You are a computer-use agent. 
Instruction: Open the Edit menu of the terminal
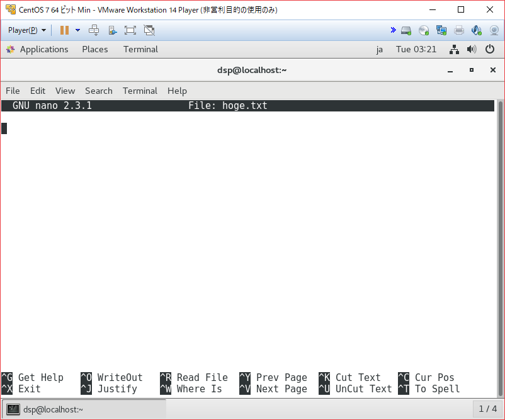tap(38, 91)
